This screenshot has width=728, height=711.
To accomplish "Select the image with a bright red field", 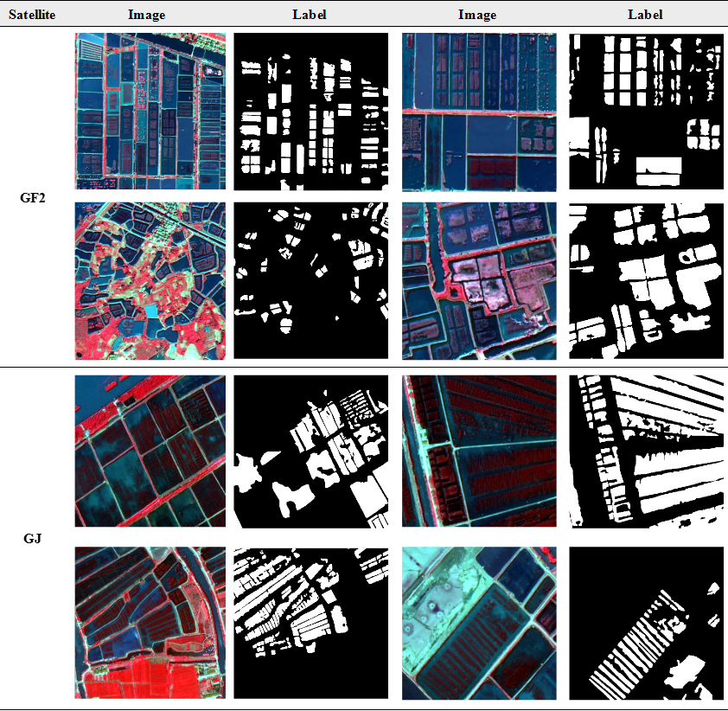I will tap(150, 623).
